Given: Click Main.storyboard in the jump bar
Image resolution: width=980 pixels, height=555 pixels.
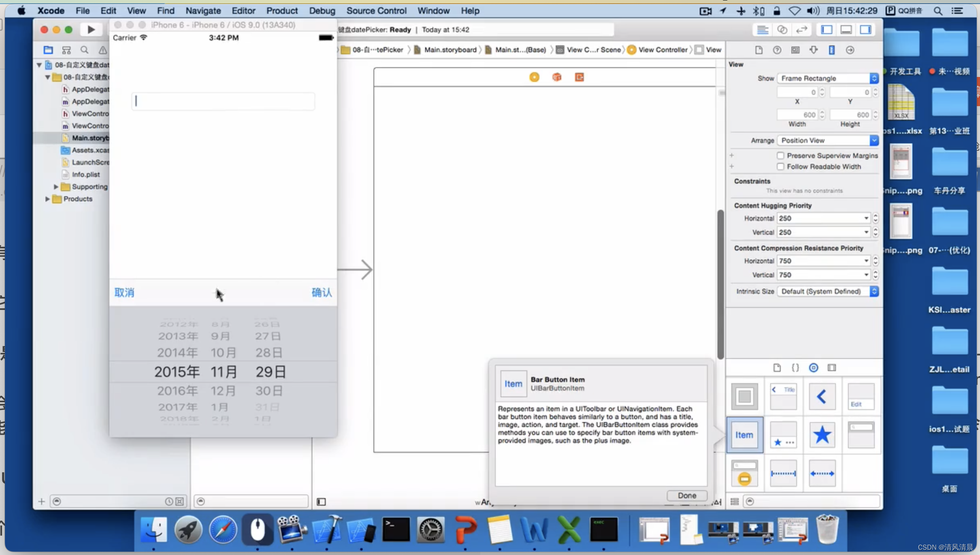Looking at the screenshot, I should pyautogui.click(x=446, y=50).
